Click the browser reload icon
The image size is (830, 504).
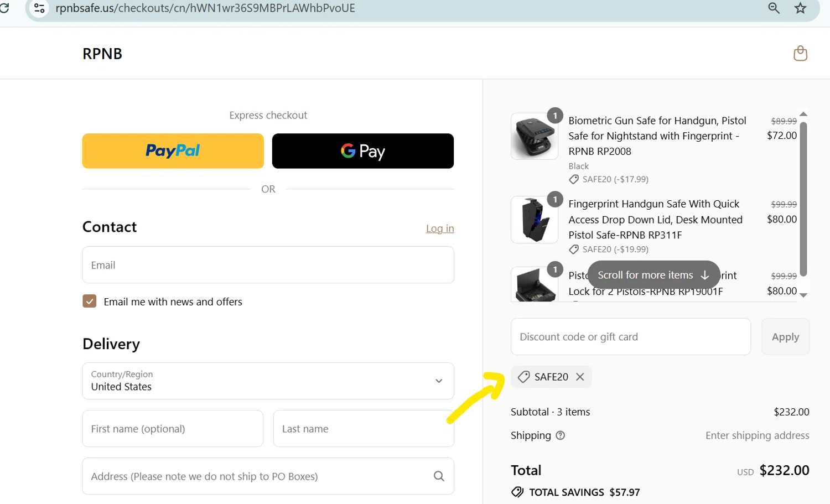point(4,8)
